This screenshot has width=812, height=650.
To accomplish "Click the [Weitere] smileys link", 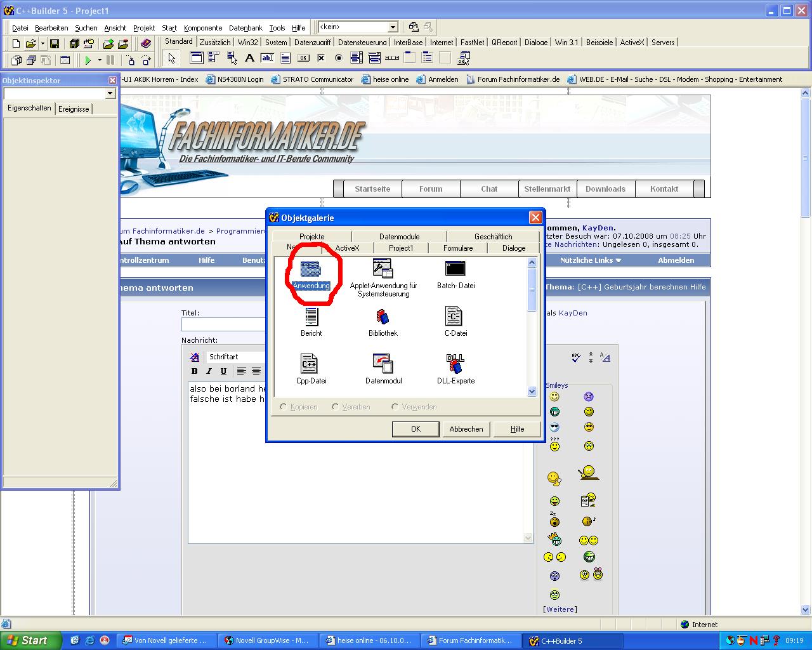I will tap(560, 609).
